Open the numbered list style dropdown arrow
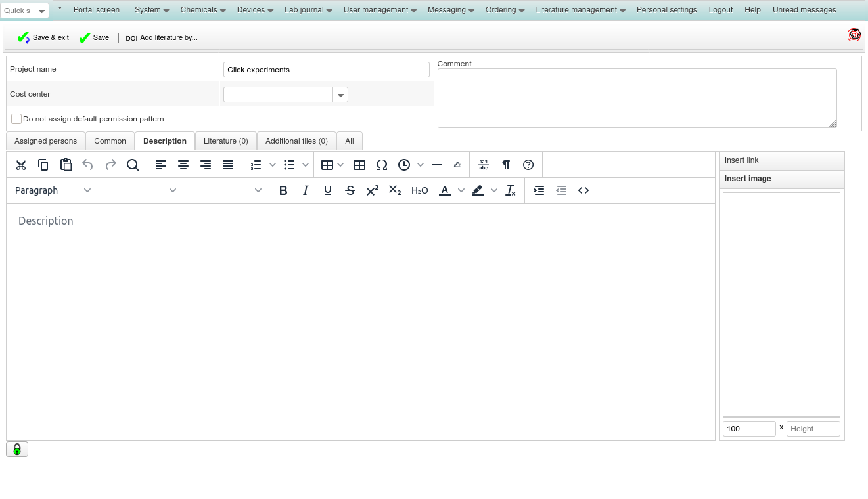 click(x=273, y=165)
